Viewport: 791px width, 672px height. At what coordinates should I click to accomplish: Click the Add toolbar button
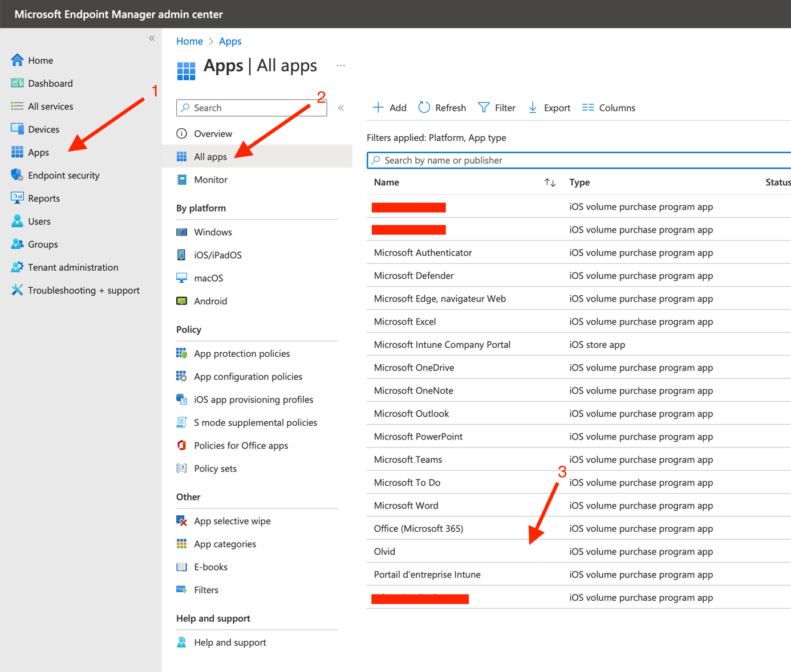(x=390, y=108)
